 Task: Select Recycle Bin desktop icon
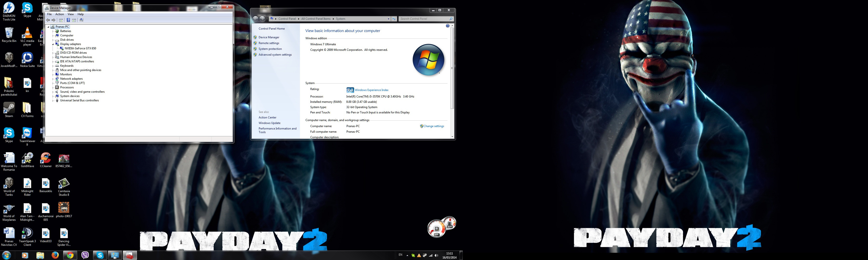click(9, 35)
